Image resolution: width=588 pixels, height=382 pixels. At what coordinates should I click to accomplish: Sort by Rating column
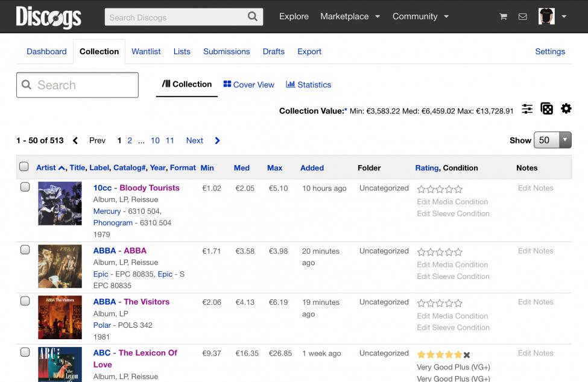tap(427, 168)
